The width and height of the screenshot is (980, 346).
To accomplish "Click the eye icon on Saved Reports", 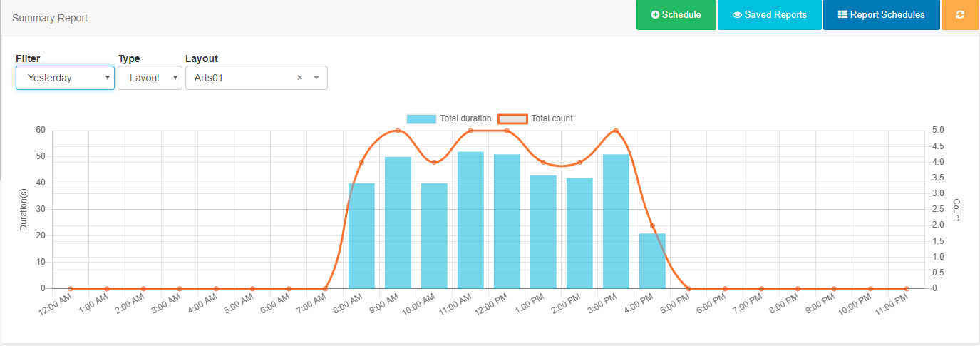I will click(737, 15).
